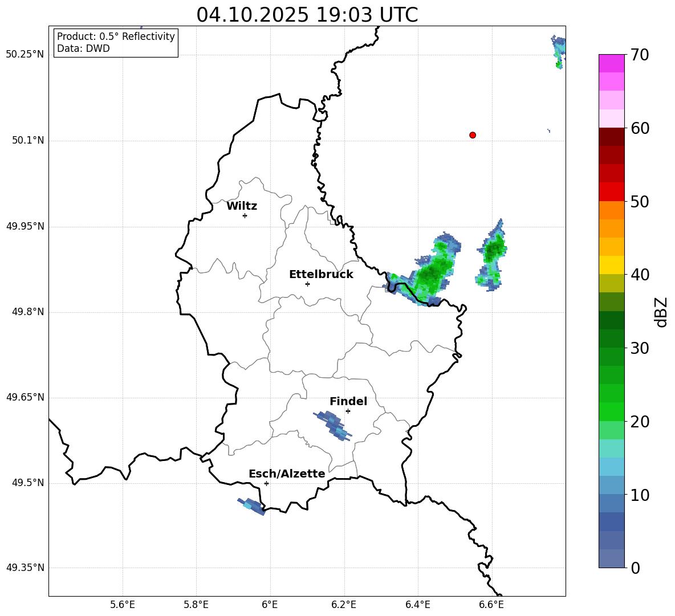
Task: Click the 40 colorbar tick label
Action: pos(640,275)
